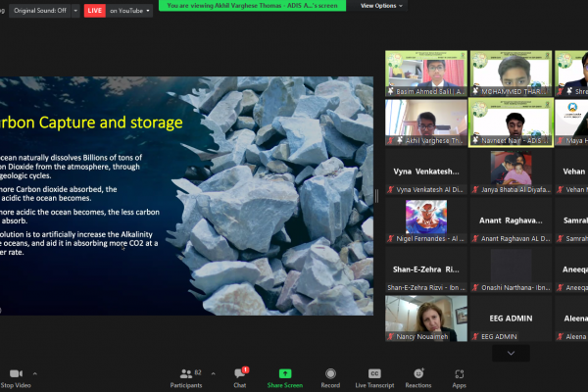Click the Stop Video camera icon
Screen dimensions: 588x392
pos(17,373)
